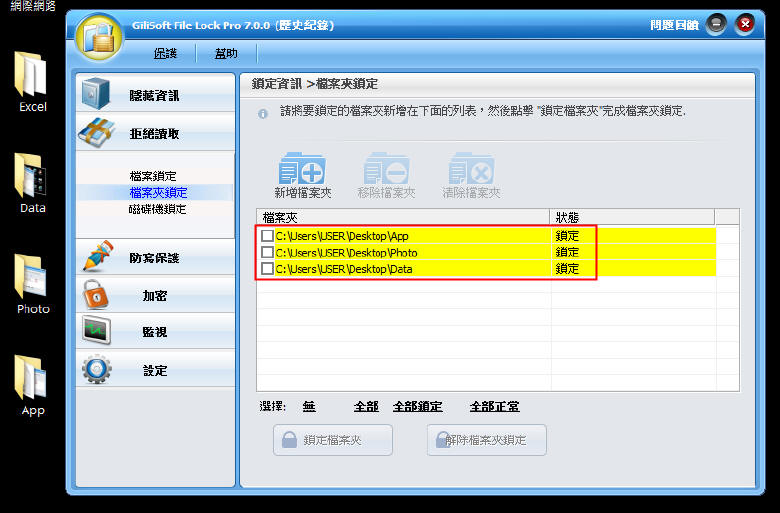This screenshot has height=513, width=780.
Task: Click the 全部鎖定 selection link
Action: pyautogui.click(x=417, y=407)
